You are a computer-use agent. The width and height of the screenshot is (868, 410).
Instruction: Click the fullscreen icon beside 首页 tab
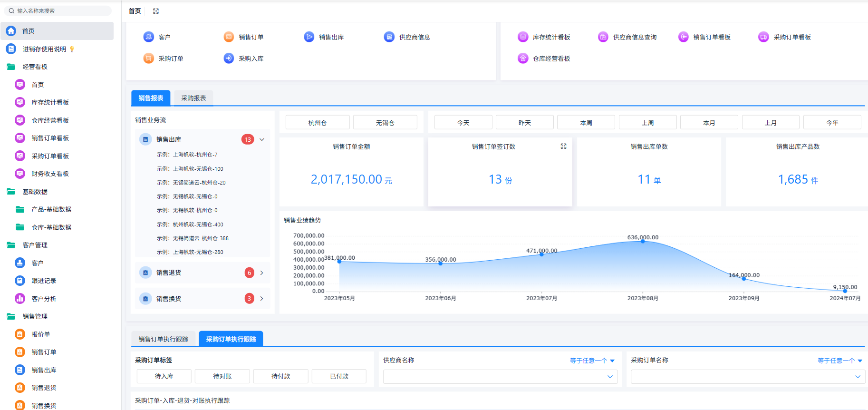(x=156, y=11)
